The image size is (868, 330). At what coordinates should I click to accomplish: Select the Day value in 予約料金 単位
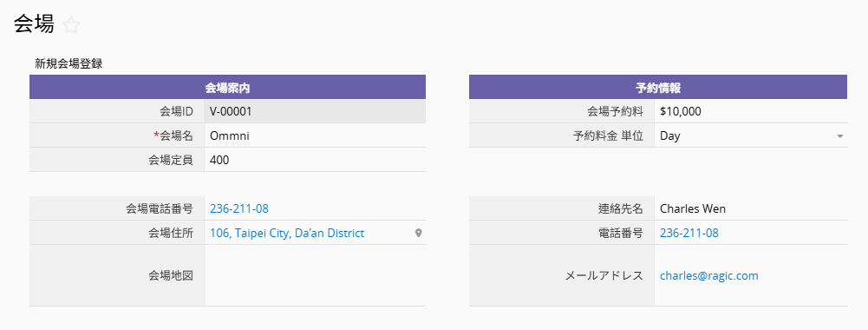pyautogui.click(x=669, y=135)
